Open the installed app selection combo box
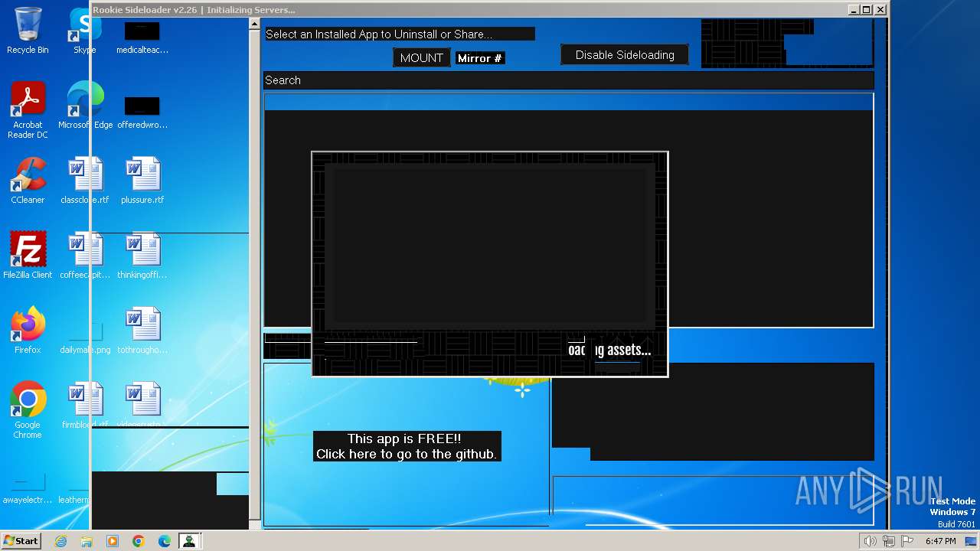Viewport: 980px width, 551px height. [399, 34]
